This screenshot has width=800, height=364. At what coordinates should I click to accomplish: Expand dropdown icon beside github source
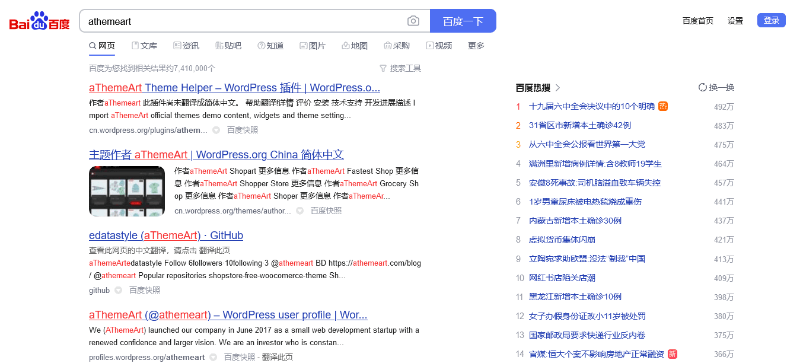[x=118, y=290]
